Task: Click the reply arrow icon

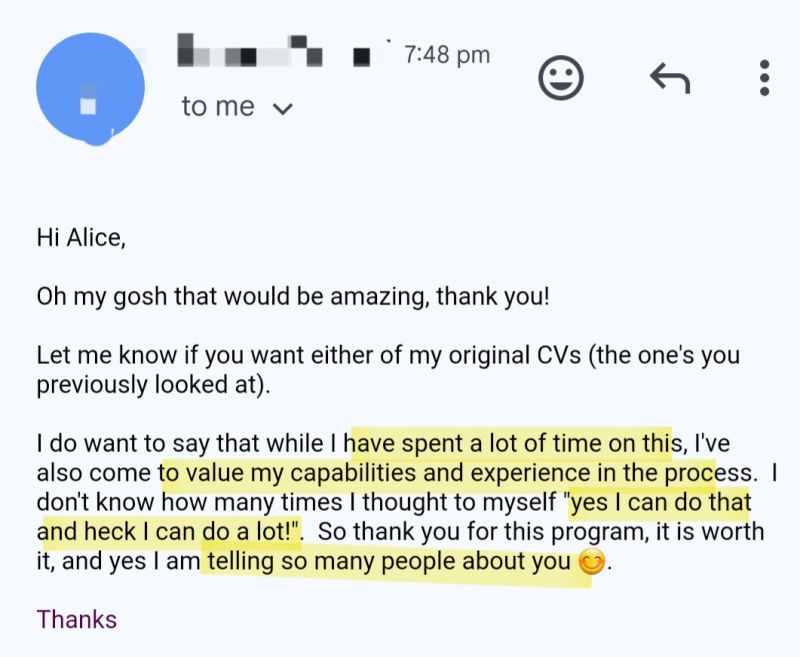Action: point(669,77)
